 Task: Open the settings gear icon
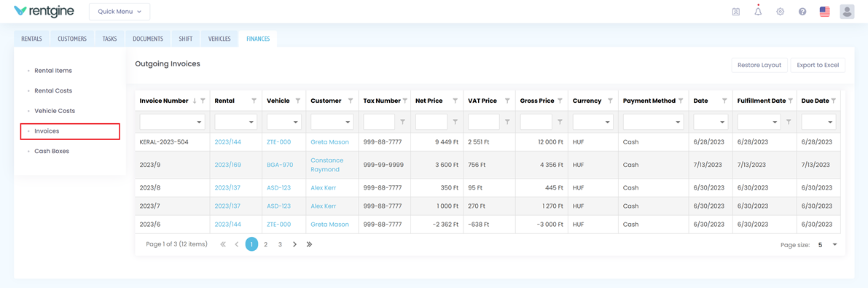coord(780,12)
